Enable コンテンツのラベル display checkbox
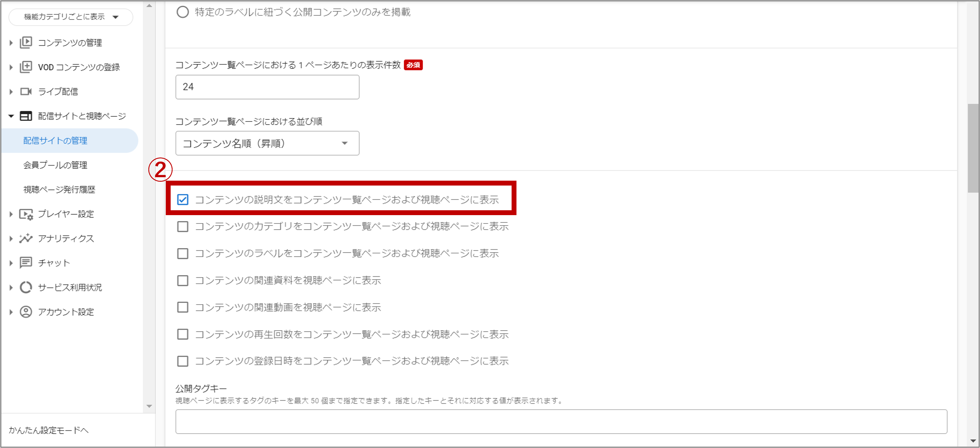Screen dimensions: 980x448 (182, 253)
